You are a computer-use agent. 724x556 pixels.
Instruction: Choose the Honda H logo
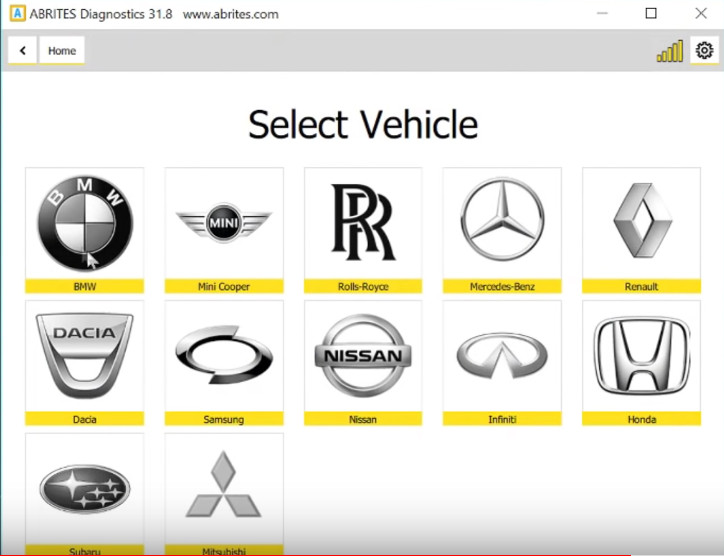[642, 356]
